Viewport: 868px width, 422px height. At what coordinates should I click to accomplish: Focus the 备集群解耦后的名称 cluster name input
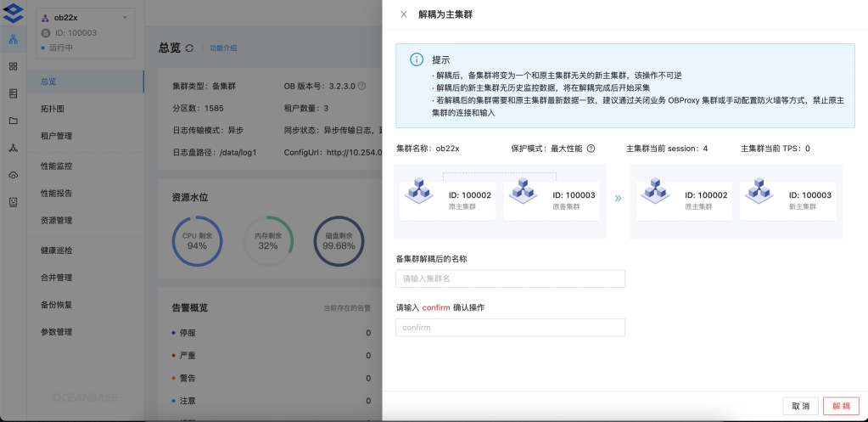510,279
